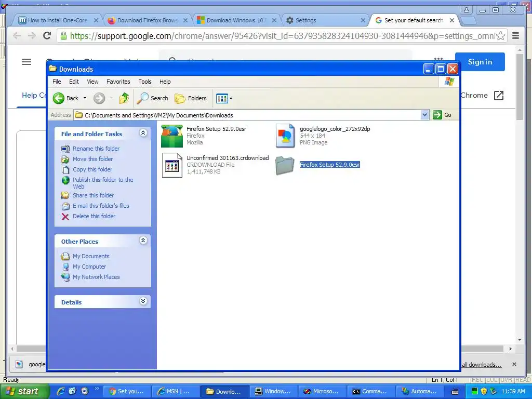The width and height of the screenshot is (532, 399).
Task: Open the Edit menu
Action: pos(74,82)
